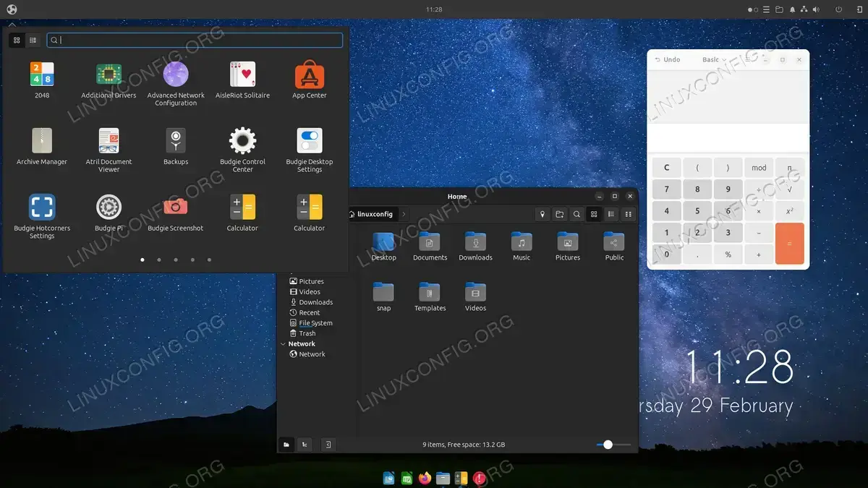This screenshot has width=868, height=488.
Task: Switch app menu to grid view
Action: click(x=17, y=40)
